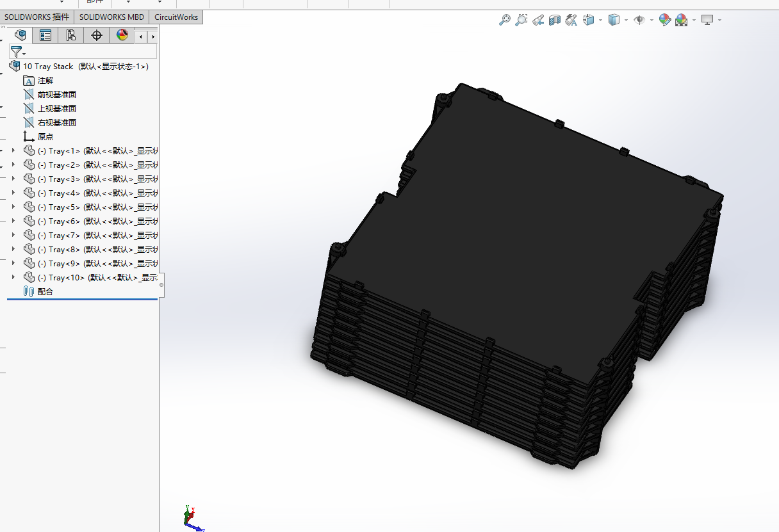The width and height of the screenshot is (779, 532).
Task: Open the Hide/Show Items dropdown arrow
Action: click(x=652, y=20)
